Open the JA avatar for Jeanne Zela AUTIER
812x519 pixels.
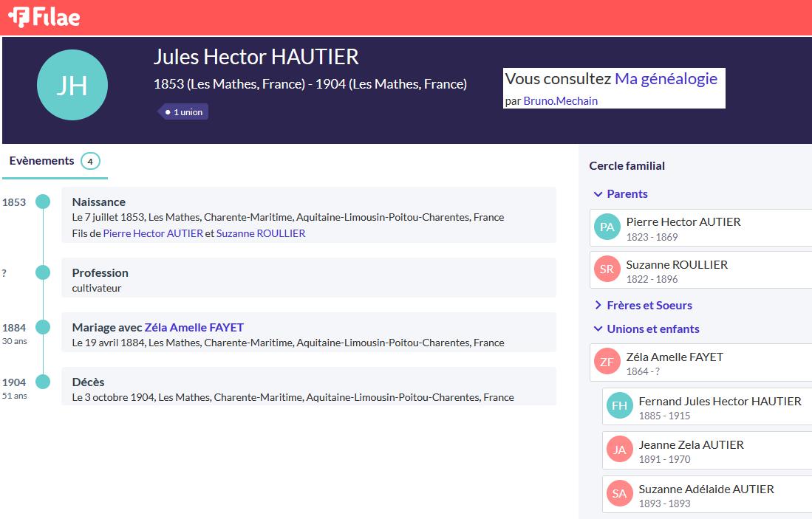click(619, 450)
